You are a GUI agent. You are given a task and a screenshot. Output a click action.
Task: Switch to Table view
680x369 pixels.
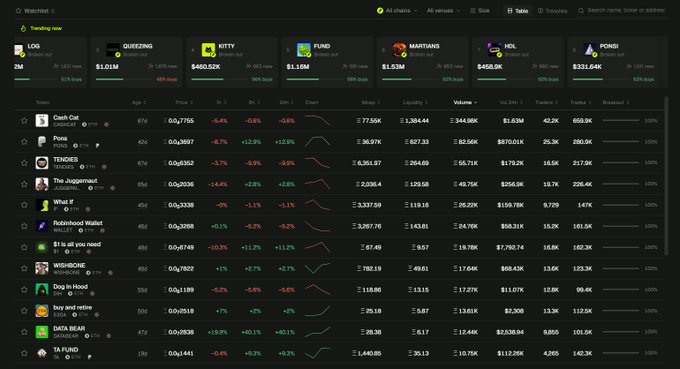tap(518, 11)
